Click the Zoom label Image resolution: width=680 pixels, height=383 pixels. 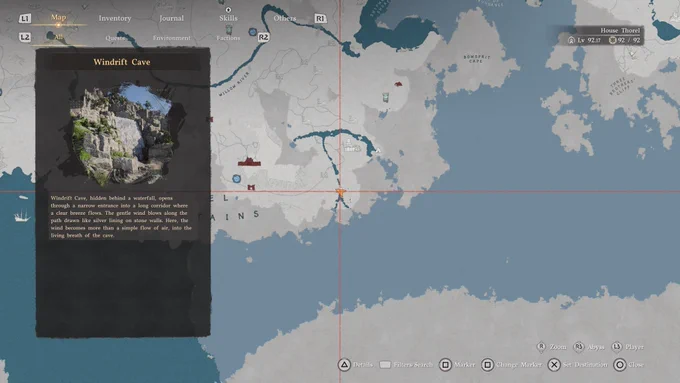tap(558, 347)
